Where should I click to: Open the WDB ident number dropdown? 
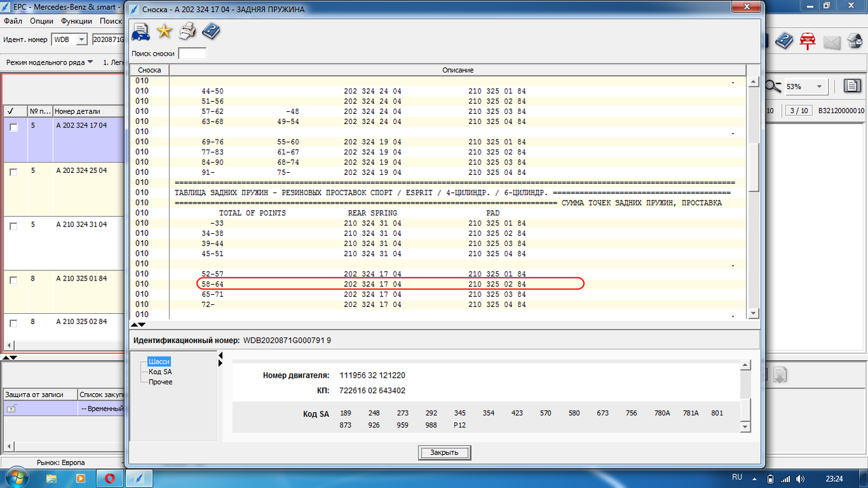(x=81, y=40)
